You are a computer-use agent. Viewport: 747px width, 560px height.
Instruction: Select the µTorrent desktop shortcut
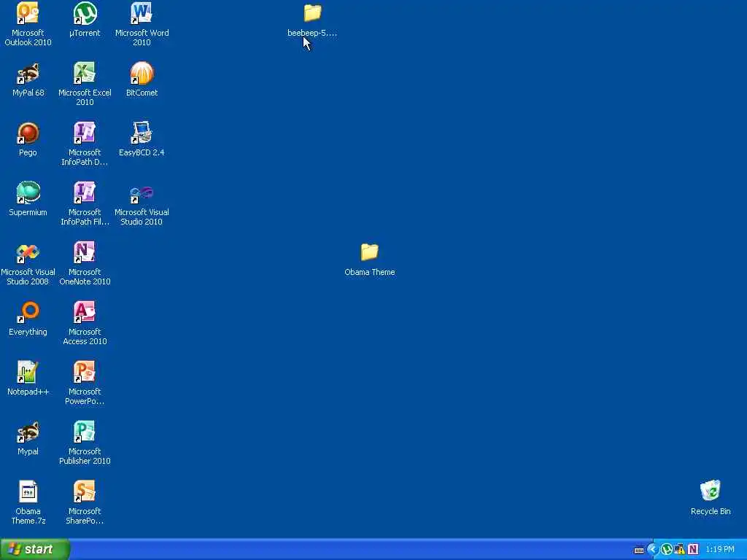(85, 20)
